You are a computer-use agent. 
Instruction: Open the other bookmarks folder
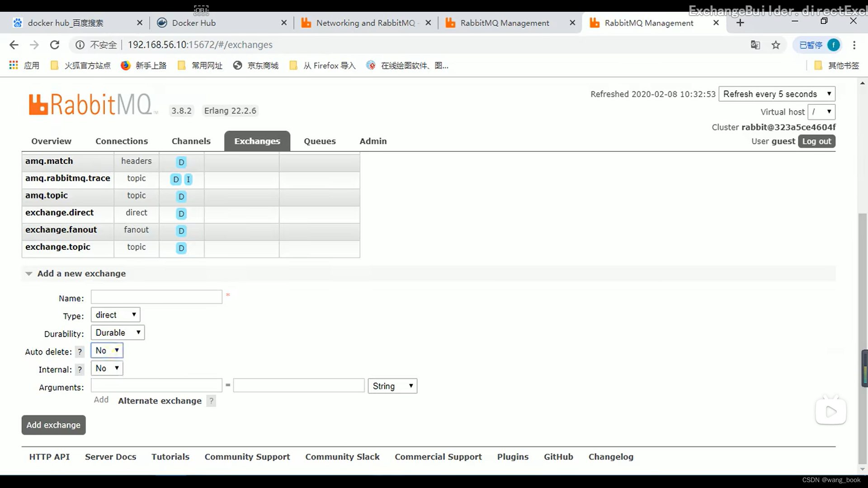pos(837,66)
